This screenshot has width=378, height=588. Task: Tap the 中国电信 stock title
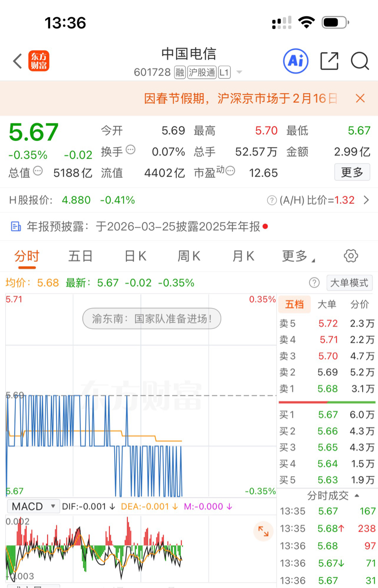pos(189,54)
